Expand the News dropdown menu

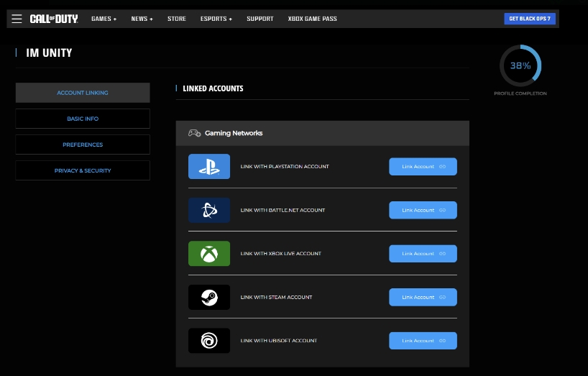[x=142, y=19]
